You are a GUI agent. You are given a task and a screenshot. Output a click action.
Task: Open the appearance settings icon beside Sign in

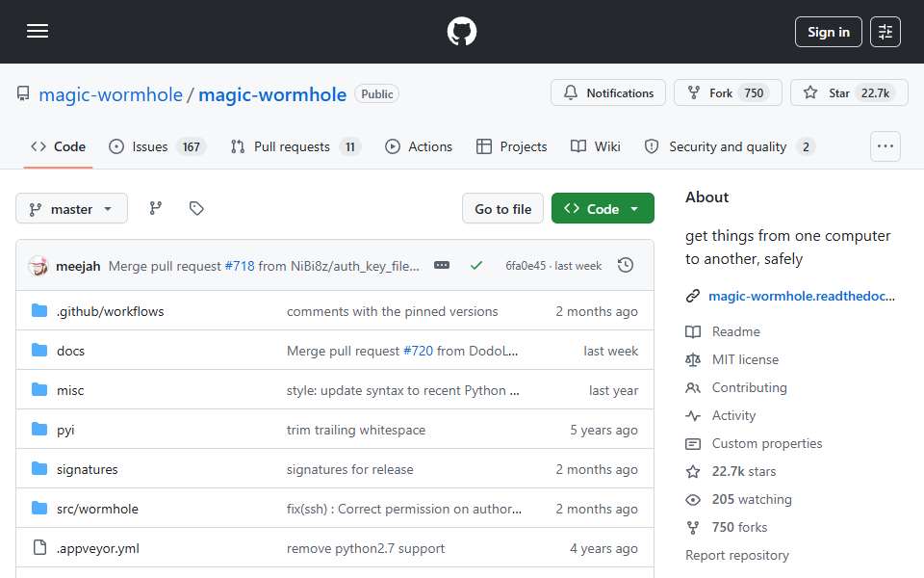click(x=885, y=32)
